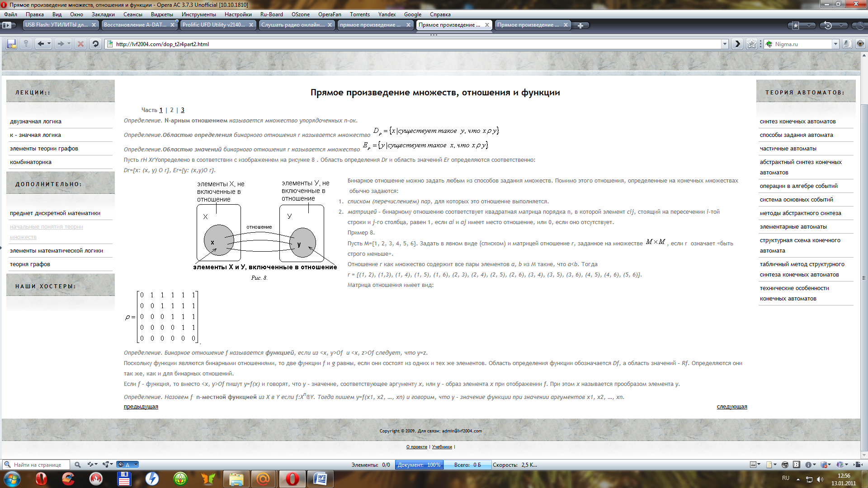Open new tab with the plus button

580,25
